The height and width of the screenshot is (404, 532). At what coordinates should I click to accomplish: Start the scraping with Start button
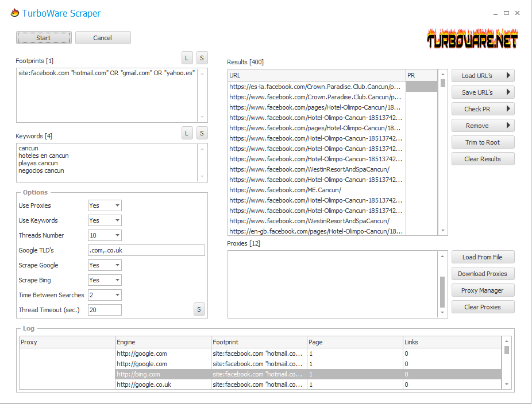click(x=44, y=38)
